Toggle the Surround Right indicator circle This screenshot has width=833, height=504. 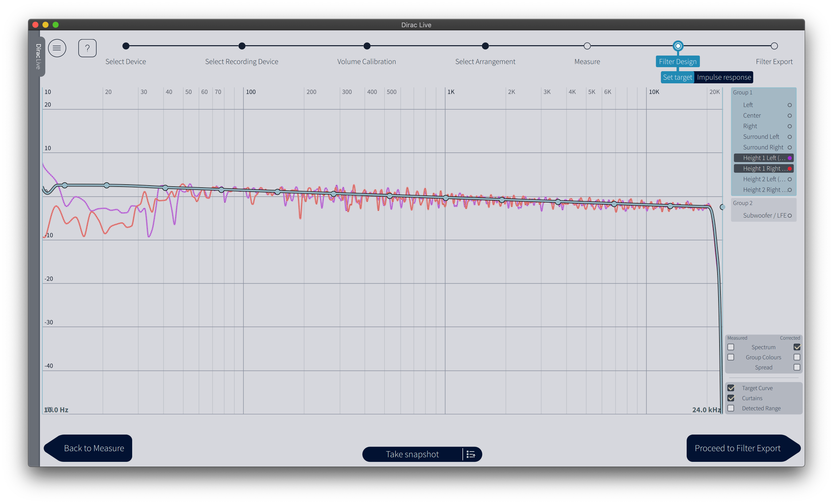click(x=790, y=147)
